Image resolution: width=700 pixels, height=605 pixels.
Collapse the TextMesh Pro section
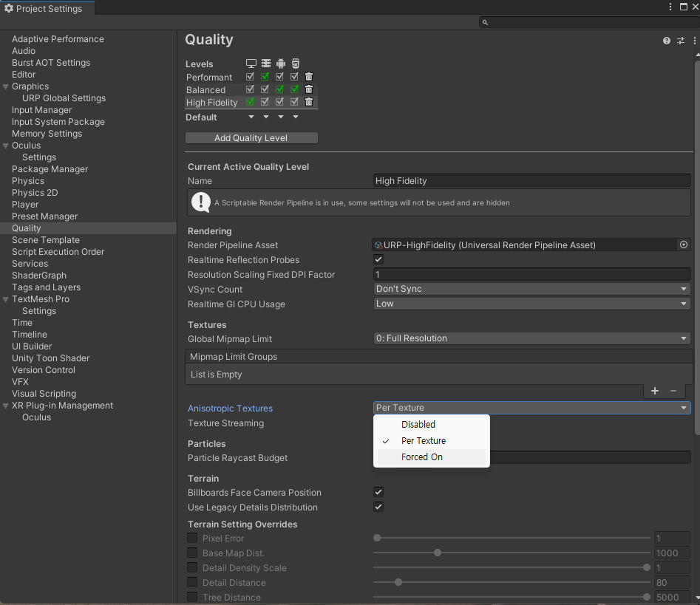[6, 299]
